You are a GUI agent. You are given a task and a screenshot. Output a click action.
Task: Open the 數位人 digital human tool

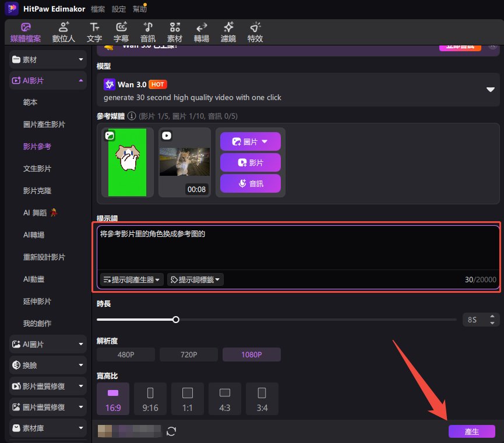pos(64,33)
